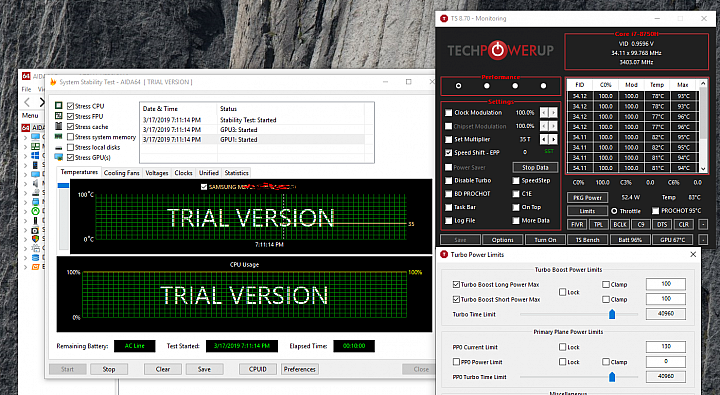Click the system memory RAM stick icon

tap(59, 136)
